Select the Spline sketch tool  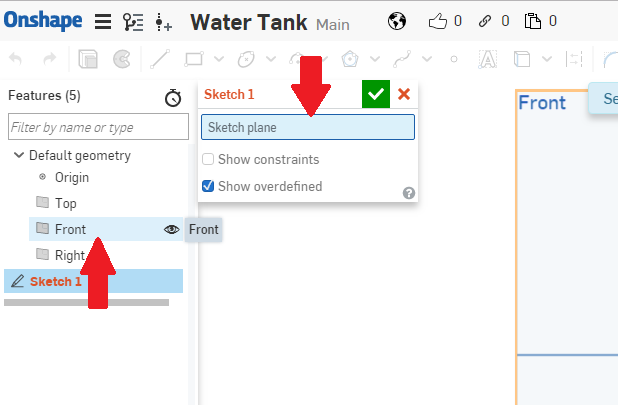click(402, 59)
